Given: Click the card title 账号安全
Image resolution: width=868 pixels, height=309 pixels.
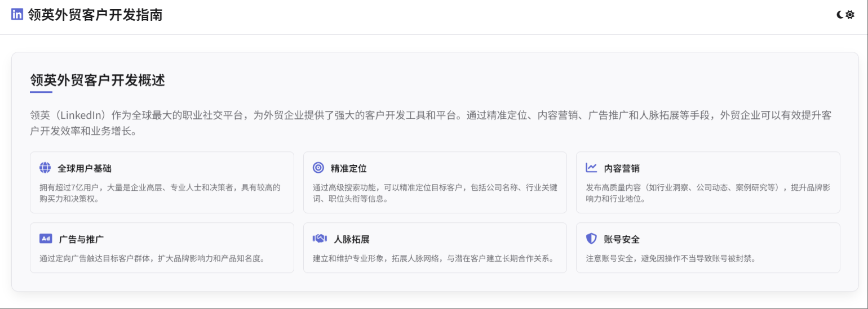Looking at the screenshot, I should [622, 239].
